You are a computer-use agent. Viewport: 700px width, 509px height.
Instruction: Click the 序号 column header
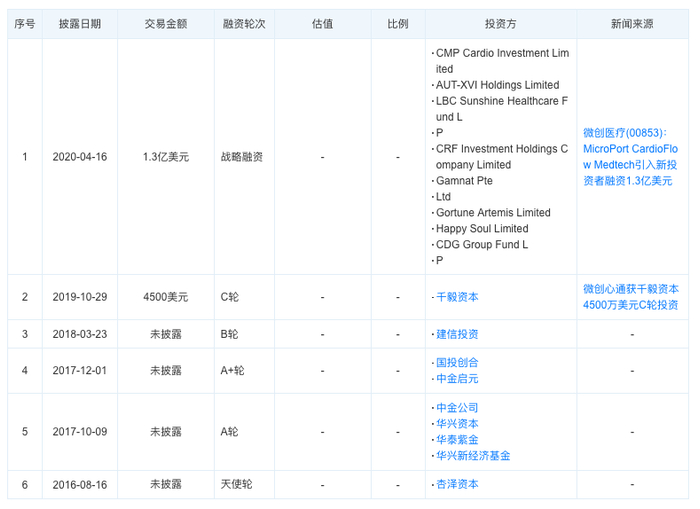point(25,24)
